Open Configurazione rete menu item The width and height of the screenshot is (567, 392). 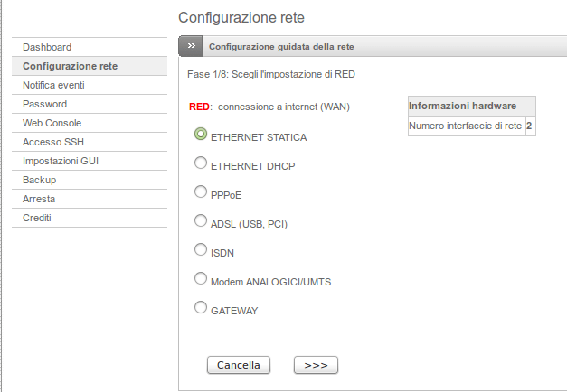[90, 66]
